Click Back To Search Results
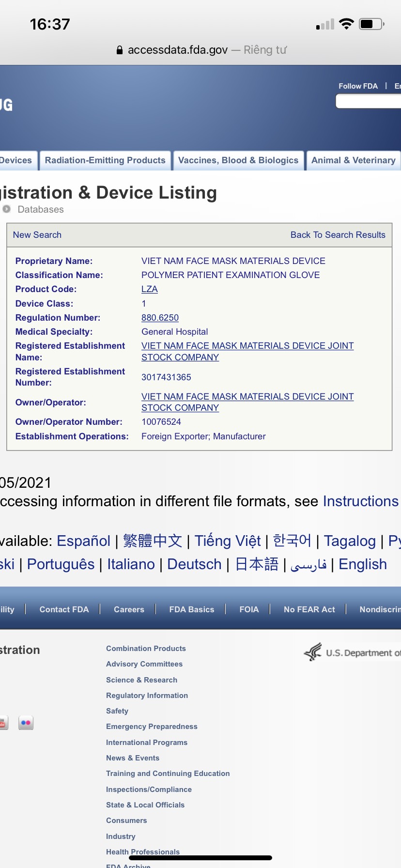 point(338,235)
